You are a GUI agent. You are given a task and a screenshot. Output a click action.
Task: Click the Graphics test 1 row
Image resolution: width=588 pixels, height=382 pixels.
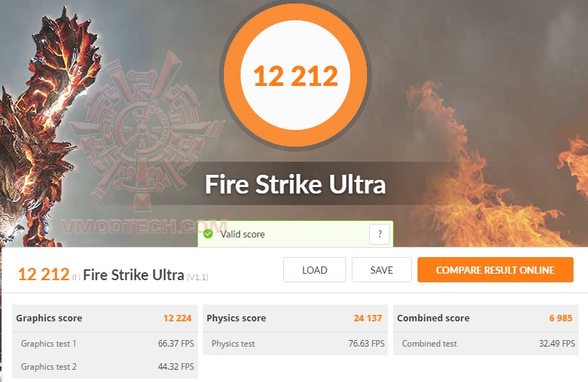(105, 344)
